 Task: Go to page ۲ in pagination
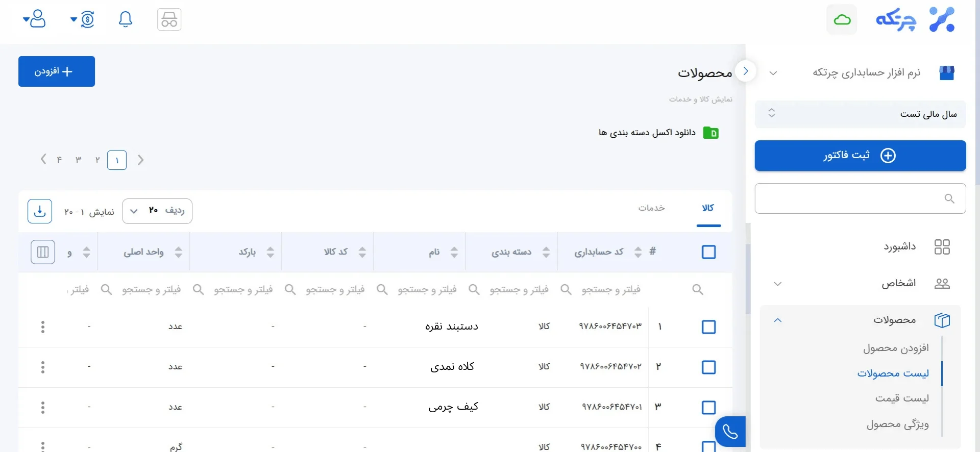pyautogui.click(x=97, y=160)
